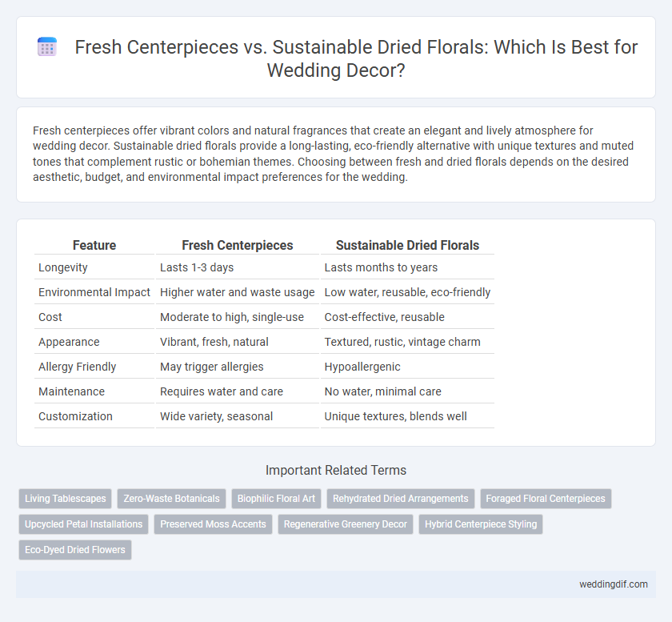Select the Eco-Dyed Dried Flowers tag
The image size is (672, 622).
(x=75, y=550)
